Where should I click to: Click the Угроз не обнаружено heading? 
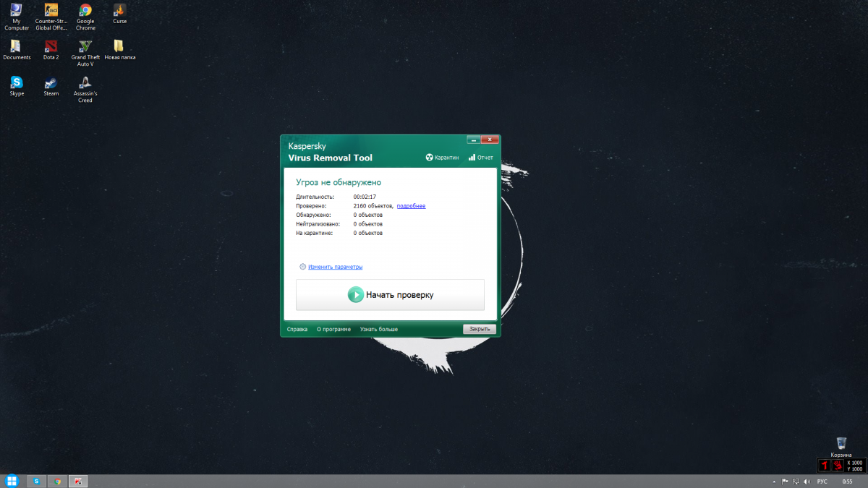(339, 182)
